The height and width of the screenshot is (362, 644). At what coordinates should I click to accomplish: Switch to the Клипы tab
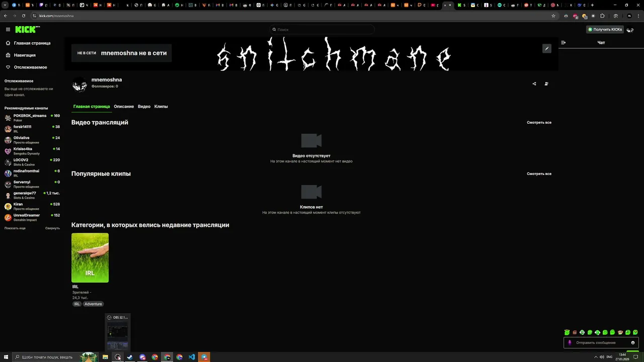coord(161,107)
